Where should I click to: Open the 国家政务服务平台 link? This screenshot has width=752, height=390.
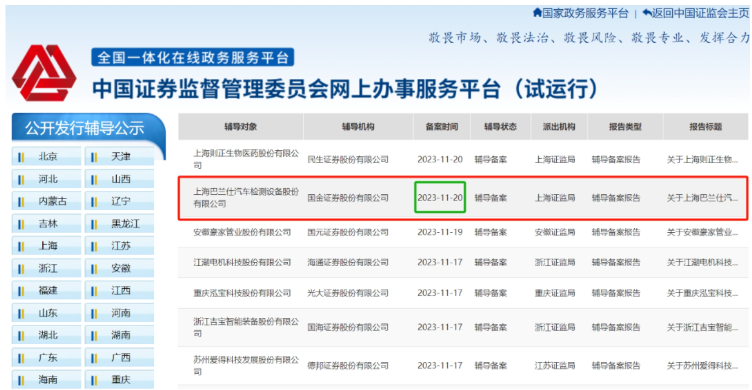(585, 13)
